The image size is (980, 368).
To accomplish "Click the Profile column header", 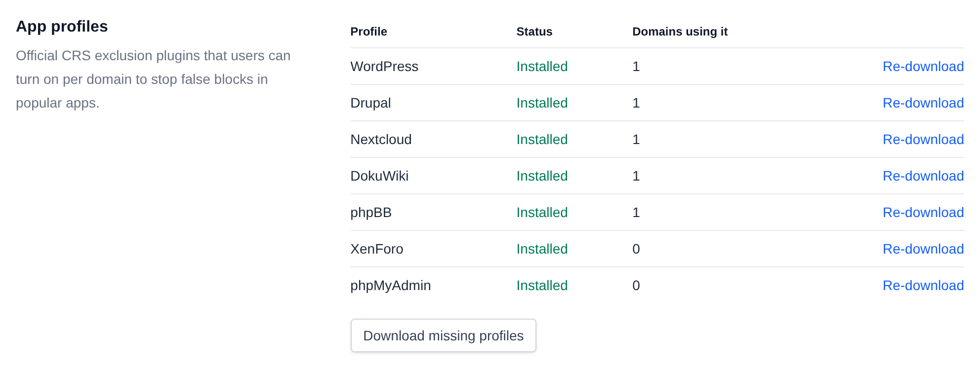I will (x=368, y=32).
